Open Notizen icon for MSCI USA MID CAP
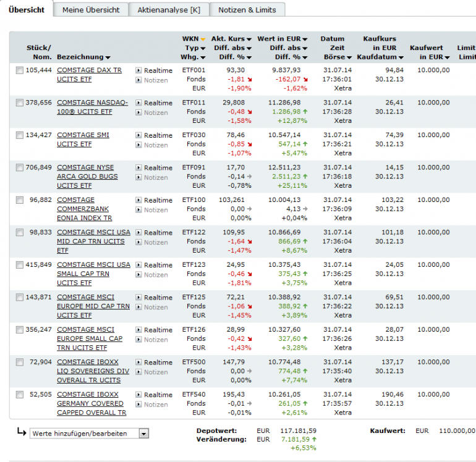This screenshot has height=462, width=476. tap(138, 242)
